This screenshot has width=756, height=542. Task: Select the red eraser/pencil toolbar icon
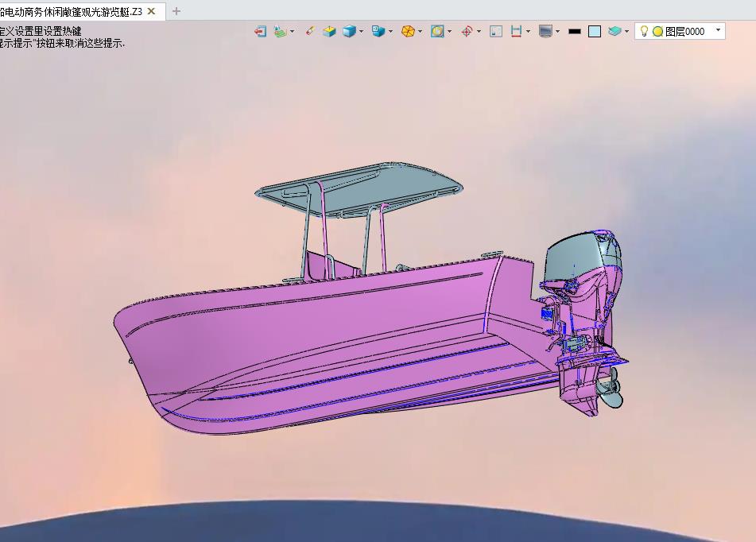coord(309,32)
